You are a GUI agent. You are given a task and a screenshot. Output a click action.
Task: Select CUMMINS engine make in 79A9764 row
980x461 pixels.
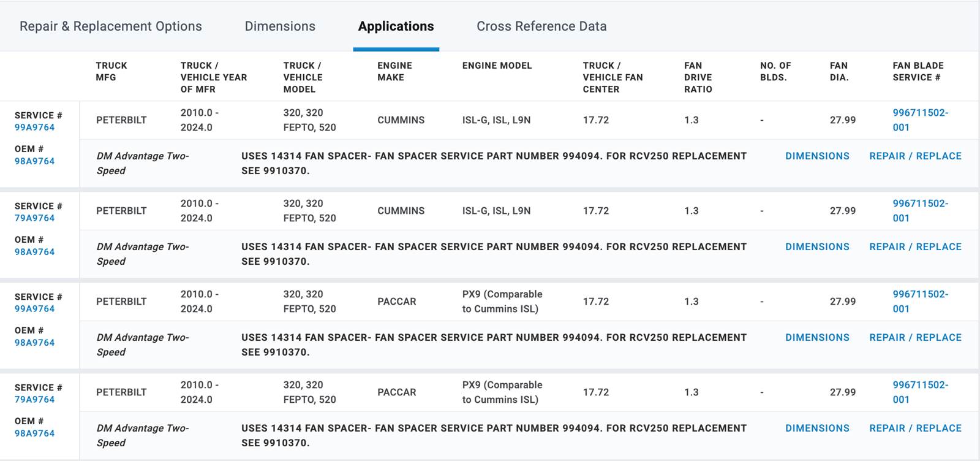click(x=401, y=211)
